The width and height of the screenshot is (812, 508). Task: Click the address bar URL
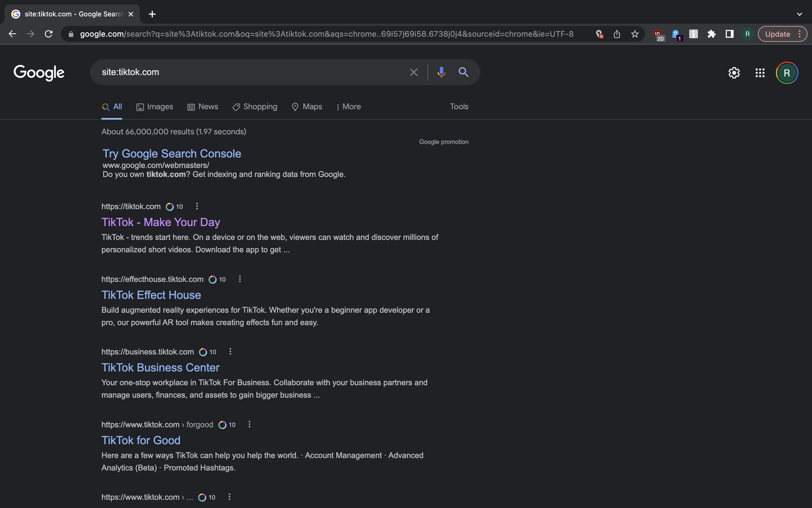(326, 34)
